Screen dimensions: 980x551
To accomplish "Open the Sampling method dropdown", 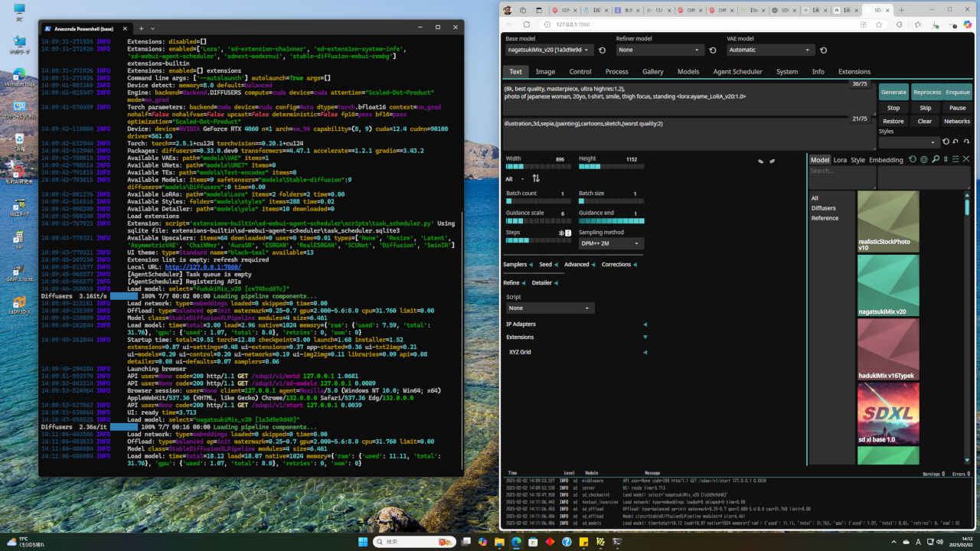I will tap(611, 243).
